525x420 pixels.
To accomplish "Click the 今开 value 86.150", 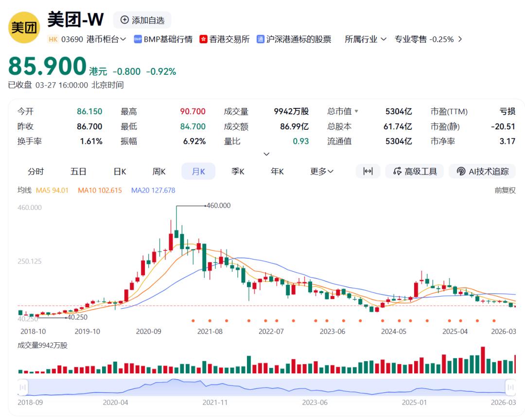I will coord(89,111).
